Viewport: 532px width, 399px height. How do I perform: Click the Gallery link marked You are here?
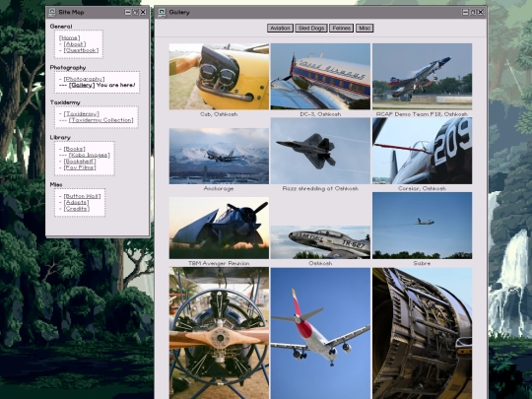(x=82, y=85)
